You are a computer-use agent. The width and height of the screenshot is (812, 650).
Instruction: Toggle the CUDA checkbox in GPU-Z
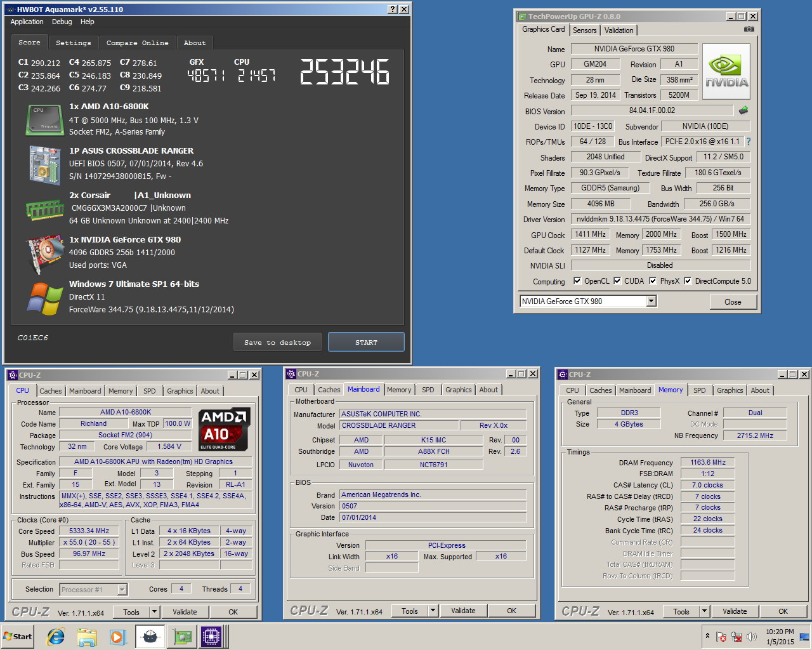point(617,281)
